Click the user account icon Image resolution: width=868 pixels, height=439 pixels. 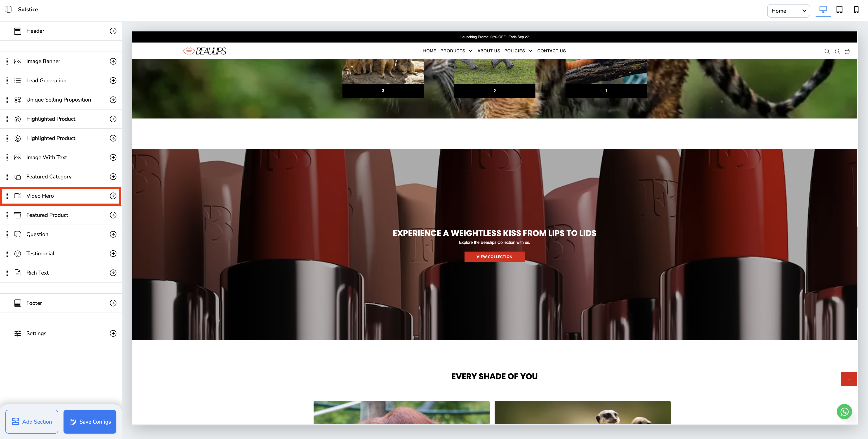pyautogui.click(x=837, y=51)
